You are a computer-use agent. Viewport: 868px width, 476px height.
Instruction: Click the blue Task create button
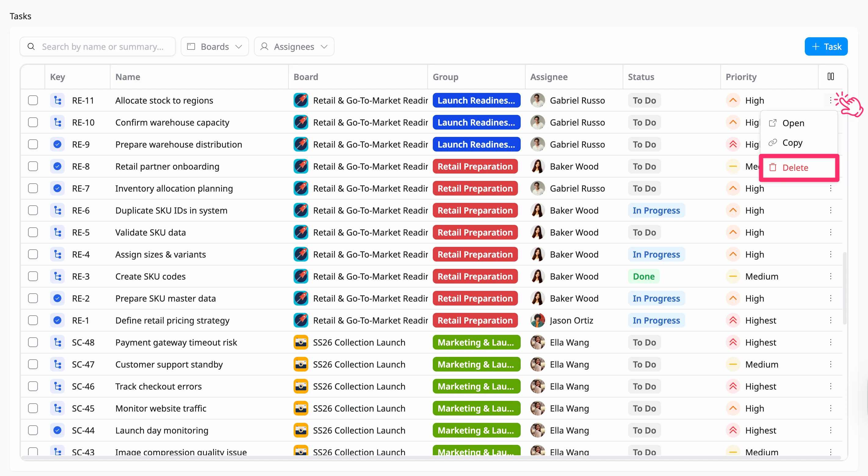pyautogui.click(x=826, y=46)
